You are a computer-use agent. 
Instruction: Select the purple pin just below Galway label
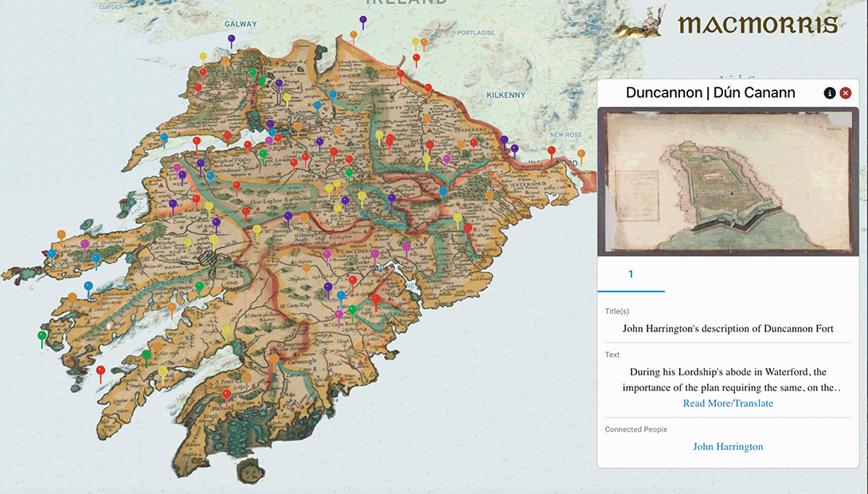[232, 39]
